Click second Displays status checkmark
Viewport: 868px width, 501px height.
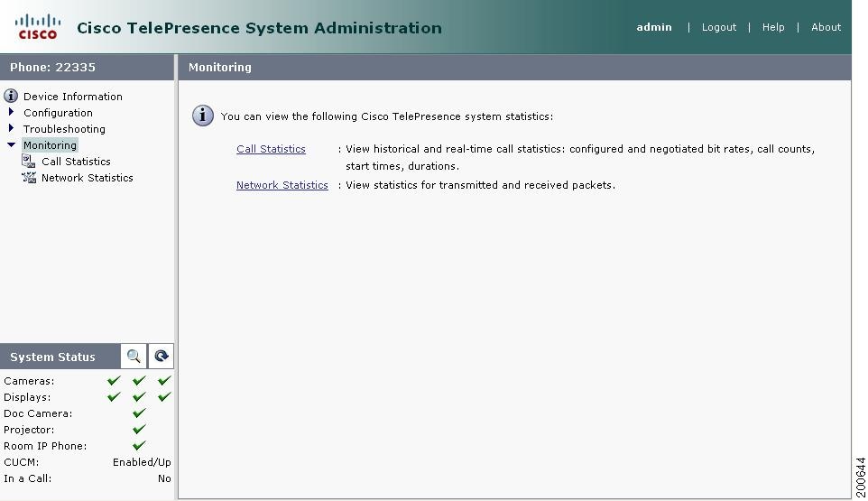click(140, 397)
